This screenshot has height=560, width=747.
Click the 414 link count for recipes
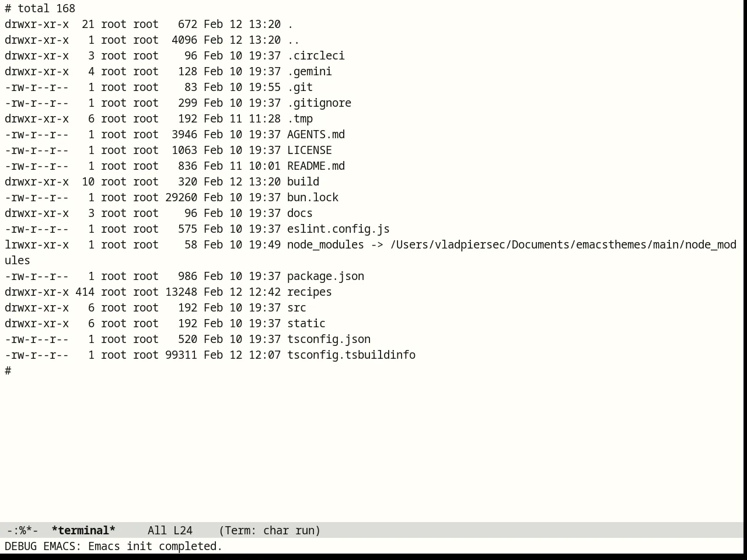85,292
